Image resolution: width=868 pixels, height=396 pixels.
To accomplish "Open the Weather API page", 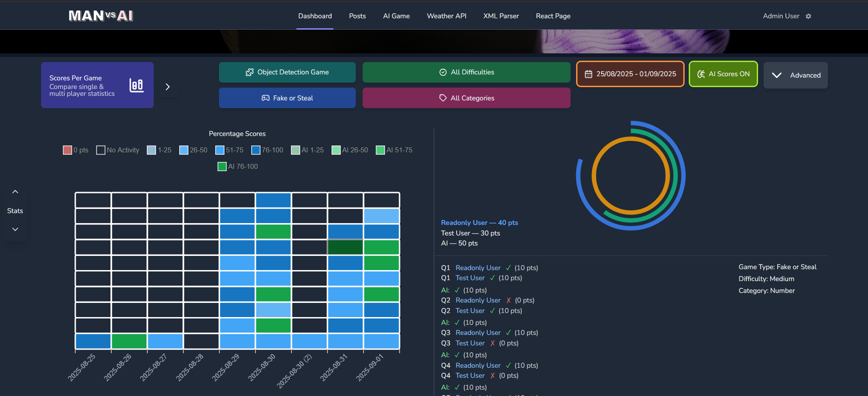I will point(446,16).
